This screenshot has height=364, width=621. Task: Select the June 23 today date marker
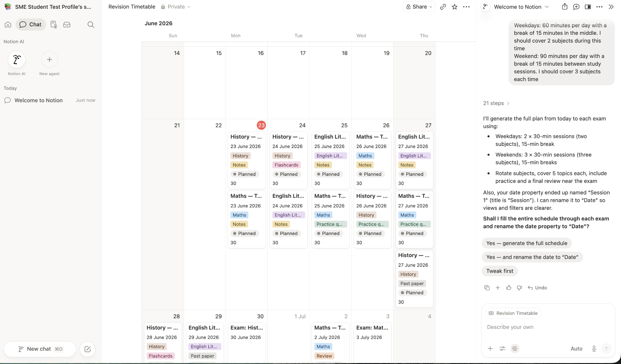click(x=261, y=125)
